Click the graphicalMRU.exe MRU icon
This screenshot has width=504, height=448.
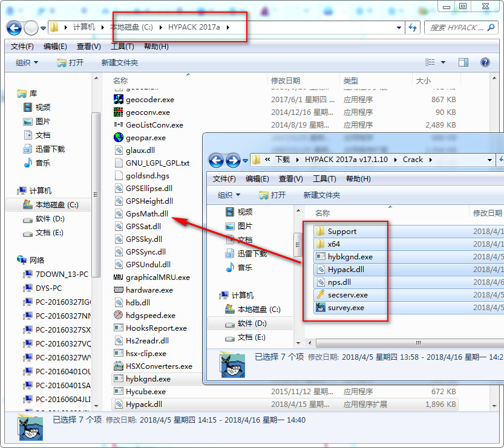pos(119,277)
